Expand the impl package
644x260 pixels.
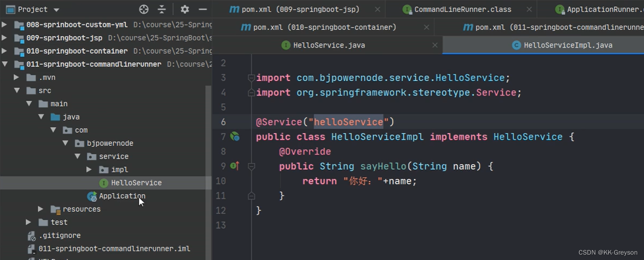point(89,170)
